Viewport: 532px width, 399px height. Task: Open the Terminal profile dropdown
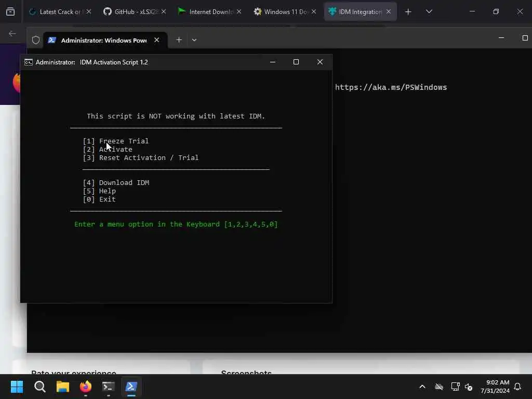pos(194,40)
